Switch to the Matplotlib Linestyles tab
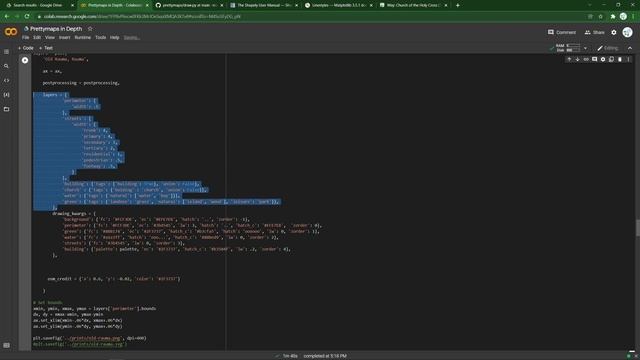This screenshot has height=360, width=640. click(x=338, y=5)
